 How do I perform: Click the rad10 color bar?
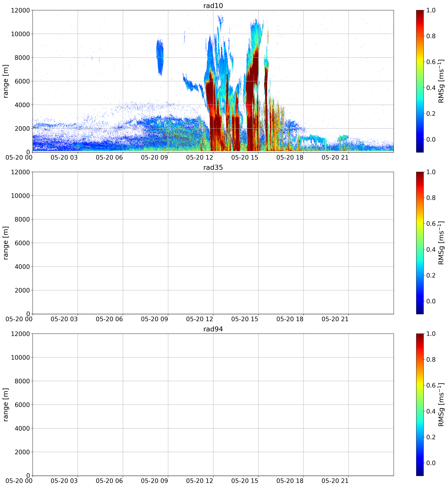click(420, 81)
